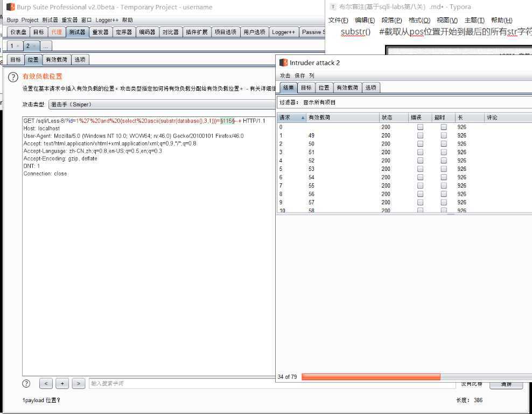The height and width of the screenshot is (414, 532).
Task: Close intruder tab 2
Action: pos(34,46)
